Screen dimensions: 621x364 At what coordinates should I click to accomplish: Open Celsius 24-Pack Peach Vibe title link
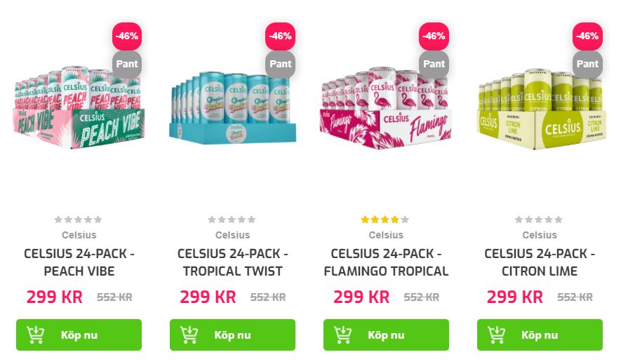pyautogui.click(x=79, y=262)
